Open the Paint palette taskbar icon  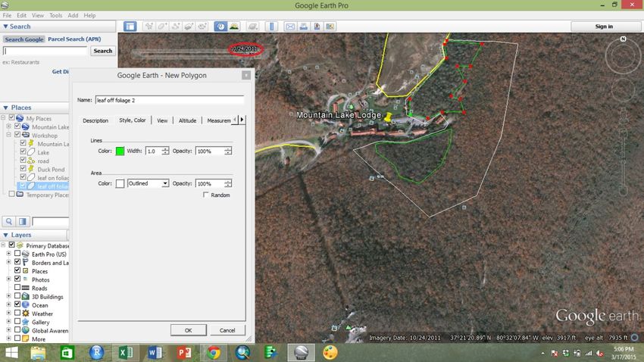330,353
